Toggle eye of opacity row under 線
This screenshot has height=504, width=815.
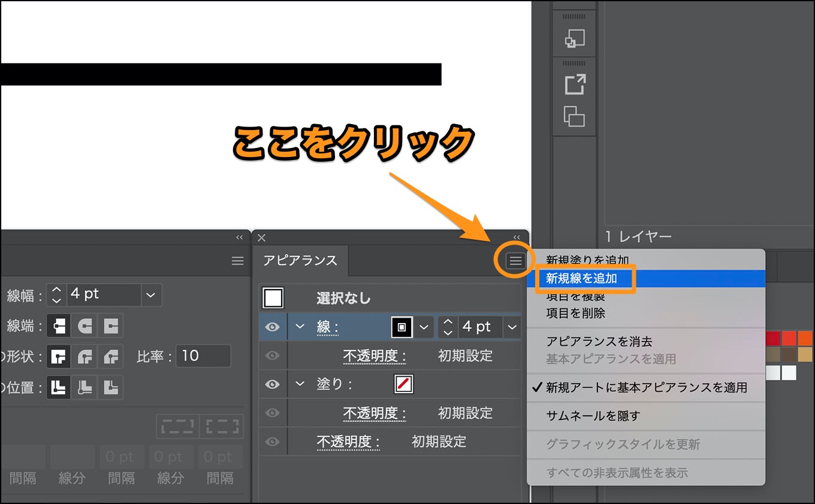pyautogui.click(x=273, y=355)
